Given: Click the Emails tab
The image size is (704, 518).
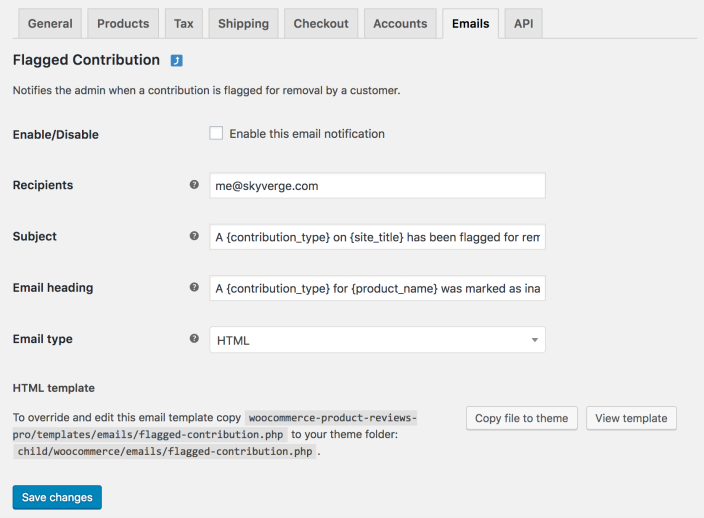Looking at the screenshot, I should point(470,23).
